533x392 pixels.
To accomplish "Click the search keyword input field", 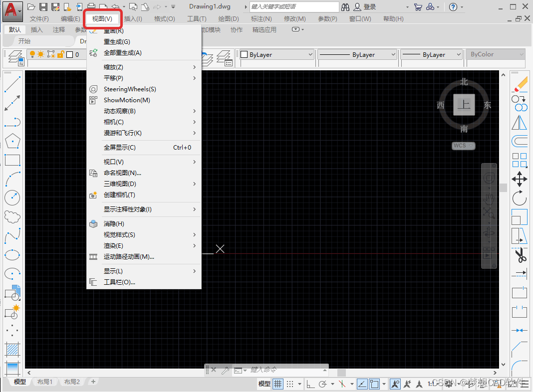I will coord(294,7).
